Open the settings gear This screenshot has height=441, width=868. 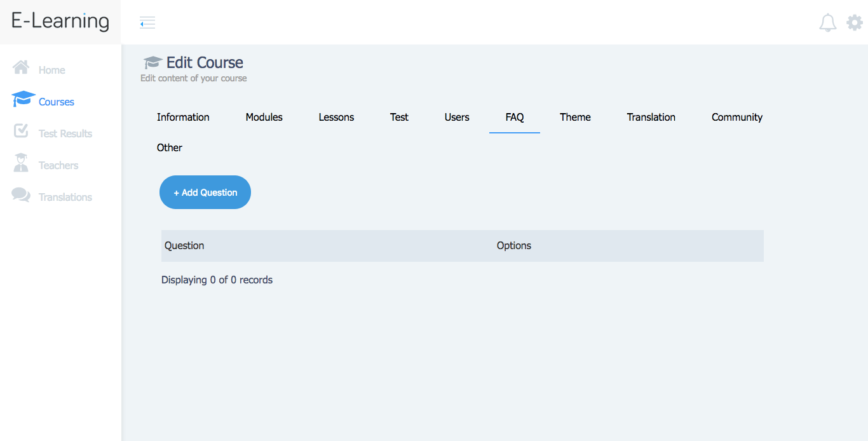(855, 23)
